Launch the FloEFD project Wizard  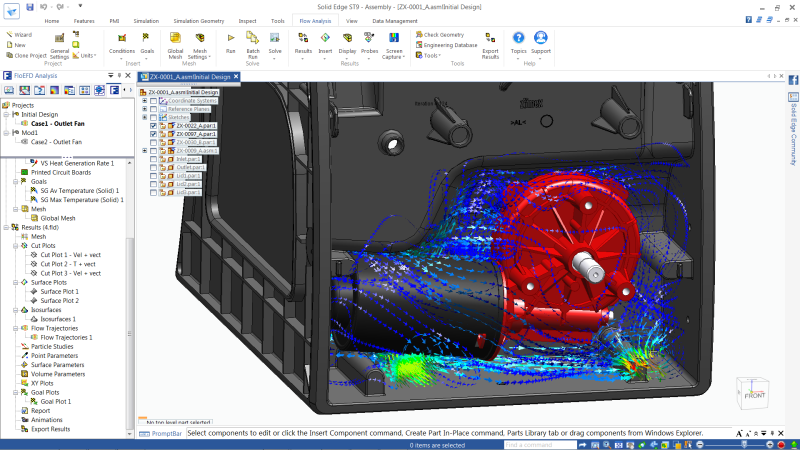19,35
